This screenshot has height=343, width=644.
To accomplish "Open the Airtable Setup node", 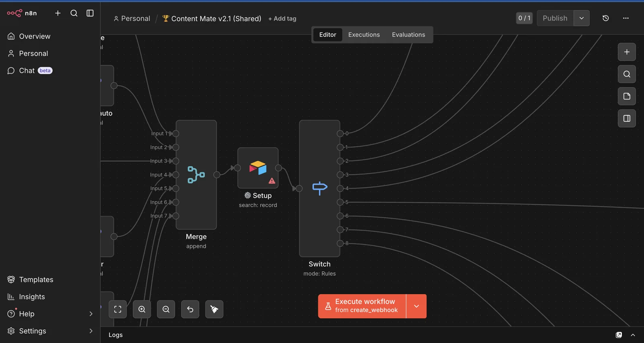I will coord(258,168).
